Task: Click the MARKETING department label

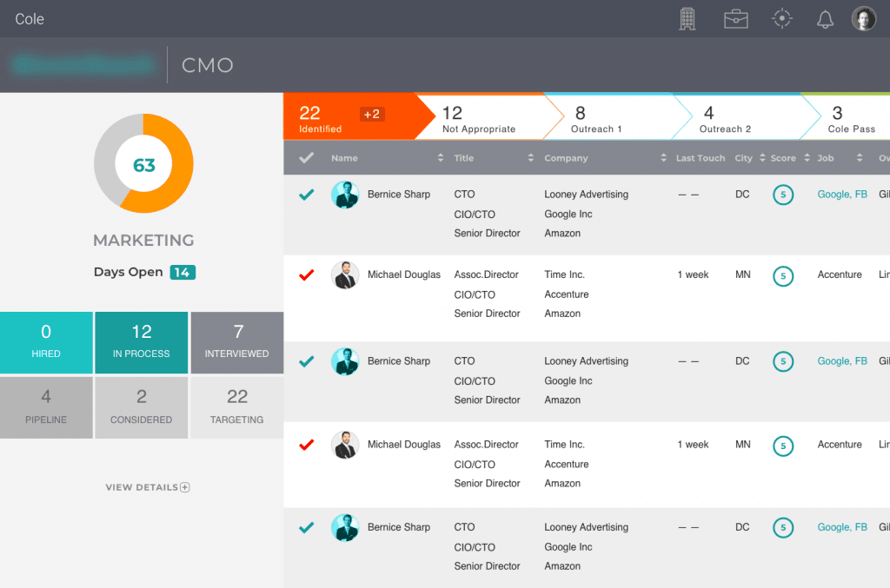Action: pos(143,241)
